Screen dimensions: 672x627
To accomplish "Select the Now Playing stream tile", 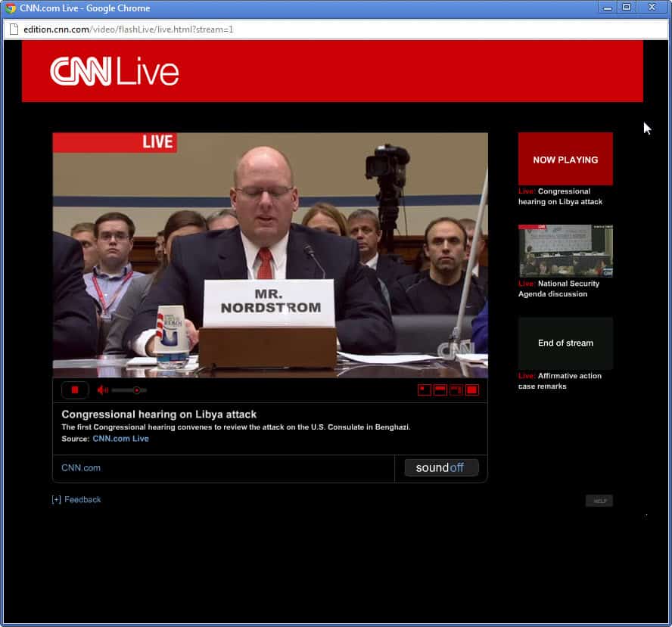I will [565, 159].
